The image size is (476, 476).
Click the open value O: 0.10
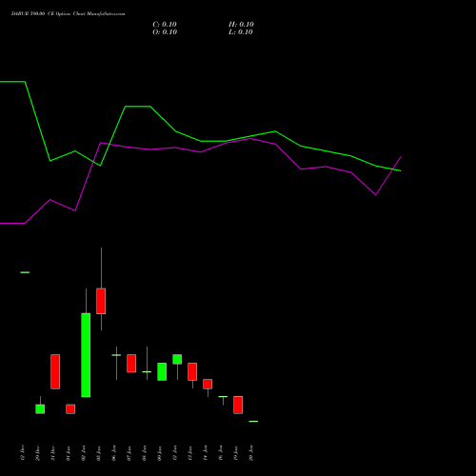coord(165,32)
